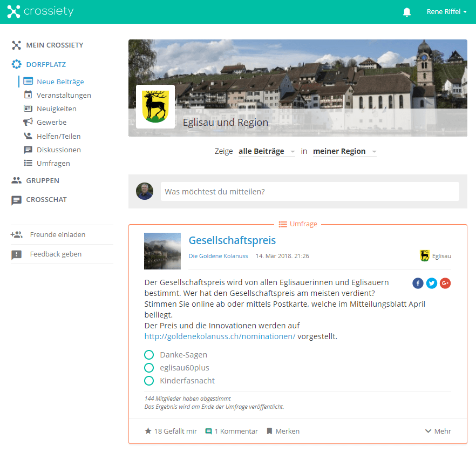The height and width of the screenshot is (452, 476).
Task: Open the 'meiner Region' filter dropdown
Action: (344, 151)
